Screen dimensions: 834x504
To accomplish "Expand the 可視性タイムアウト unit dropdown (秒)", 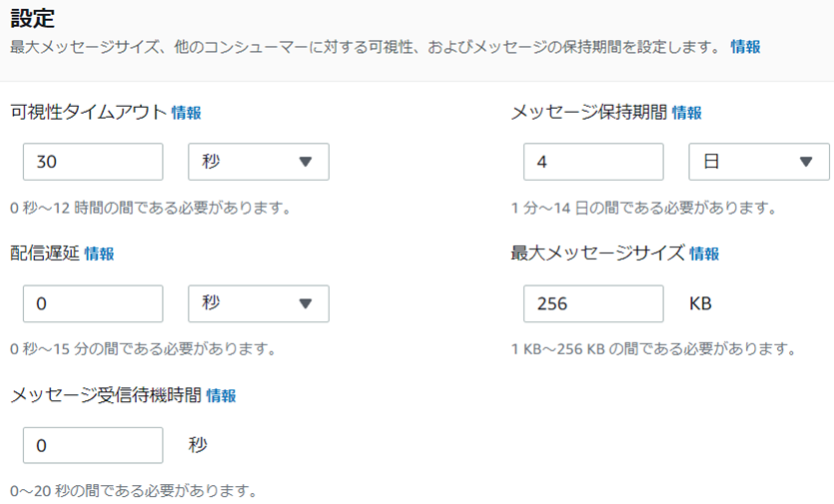I will 259,162.
